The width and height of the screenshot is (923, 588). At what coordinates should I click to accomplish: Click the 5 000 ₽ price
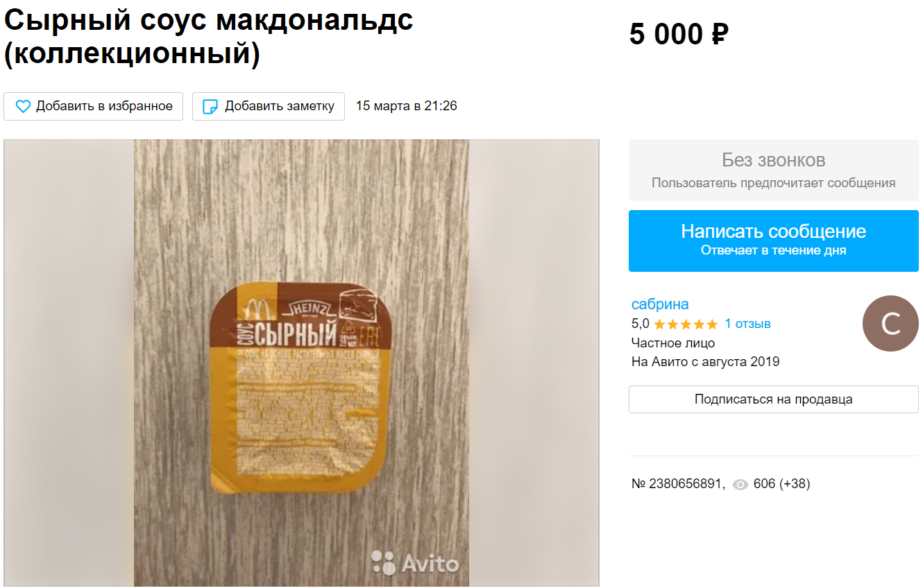679,34
